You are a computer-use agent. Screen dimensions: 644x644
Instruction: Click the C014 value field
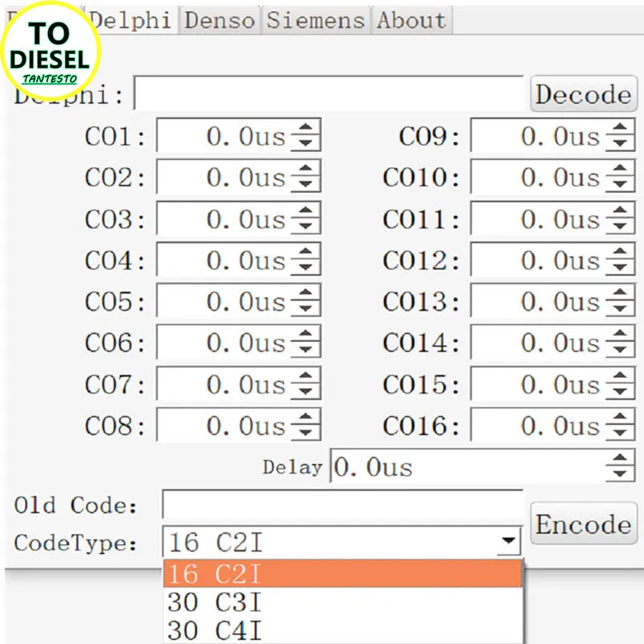coord(538,343)
